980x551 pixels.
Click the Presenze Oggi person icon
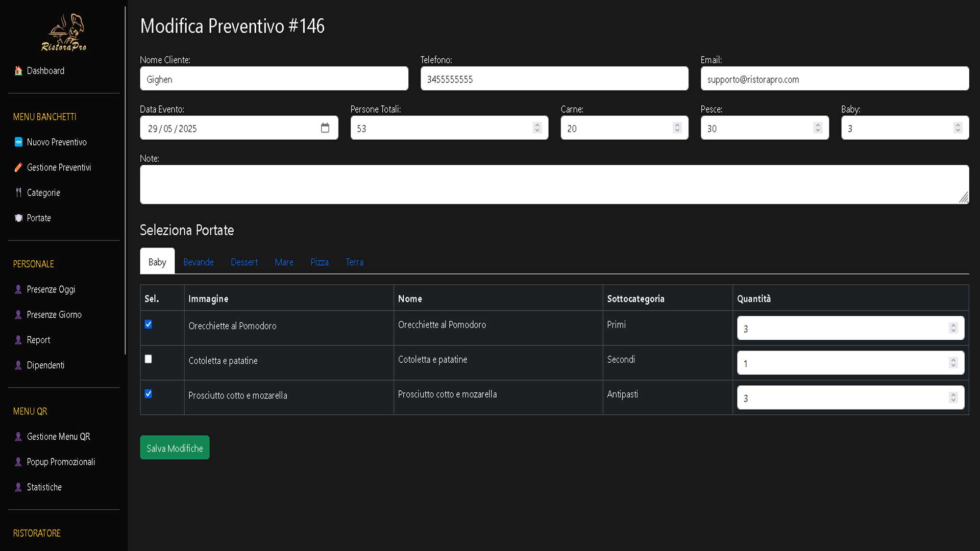18,289
